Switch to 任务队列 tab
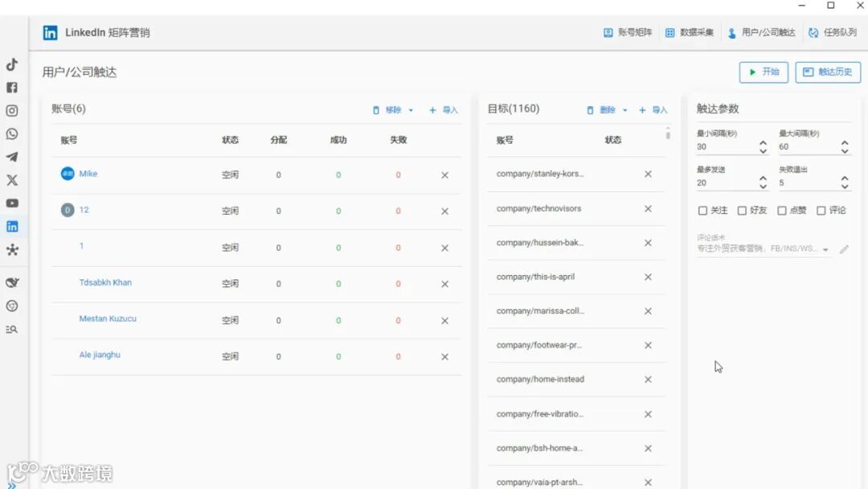Screen dimensions: 868x489 click(x=832, y=33)
